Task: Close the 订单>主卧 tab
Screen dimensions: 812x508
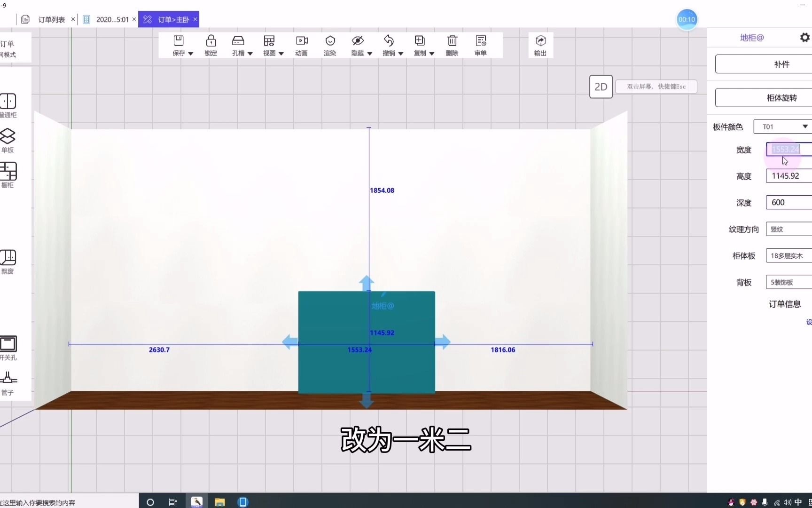Action: pyautogui.click(x=195, y=19)
